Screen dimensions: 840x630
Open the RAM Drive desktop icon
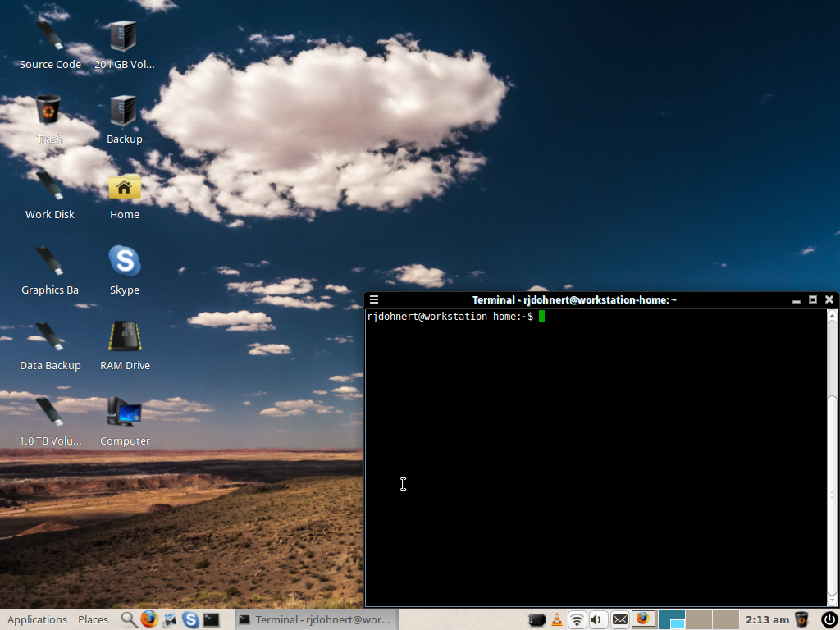pyautogui.click(x=124, y=338)
